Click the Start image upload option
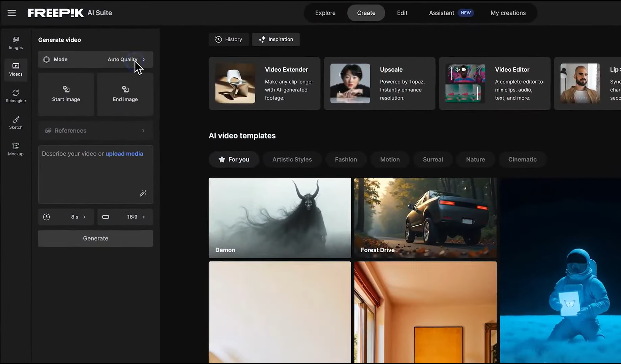The image size is (621, 364). click(66, 94)
